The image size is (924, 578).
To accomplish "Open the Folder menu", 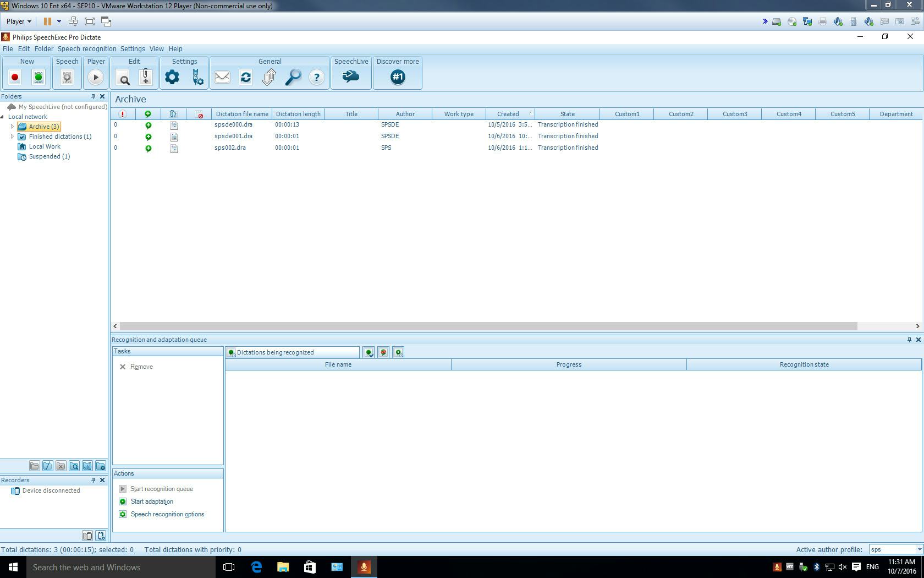I will click(44, 48).
